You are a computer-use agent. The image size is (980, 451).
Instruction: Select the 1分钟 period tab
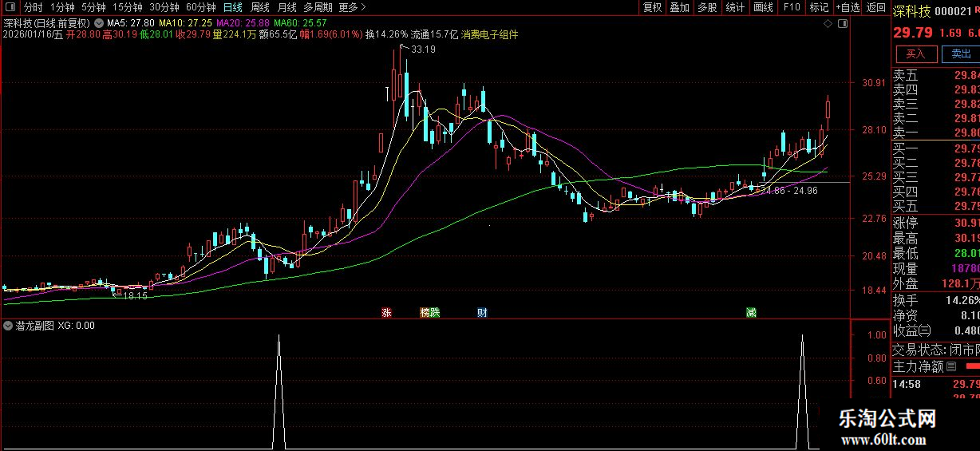point(61,7)
